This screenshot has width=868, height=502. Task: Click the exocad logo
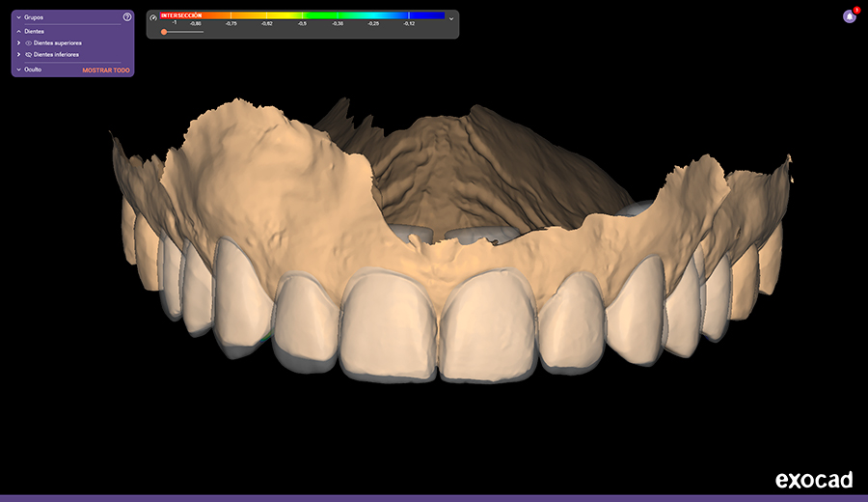coord(814,480)
